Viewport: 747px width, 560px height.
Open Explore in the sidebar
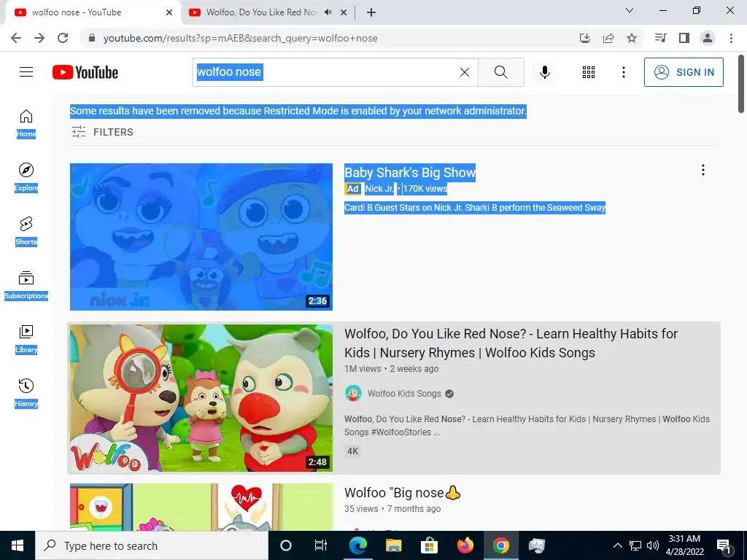(26, 177)
